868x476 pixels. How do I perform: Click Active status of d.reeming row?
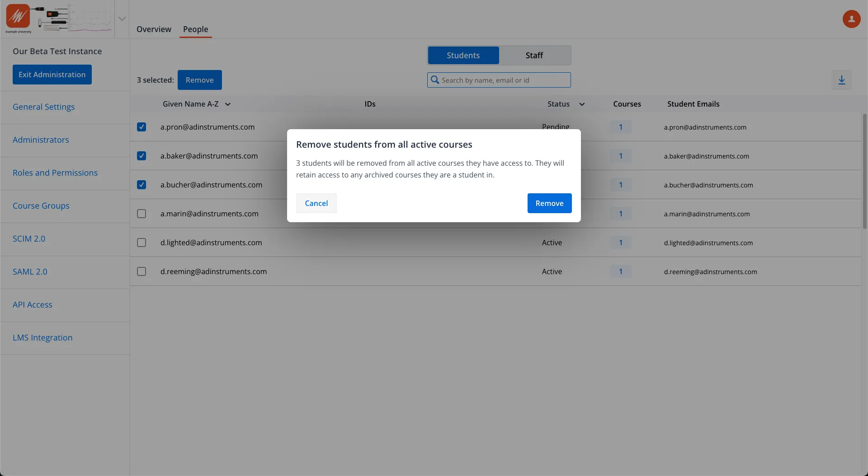coord(552,271)
